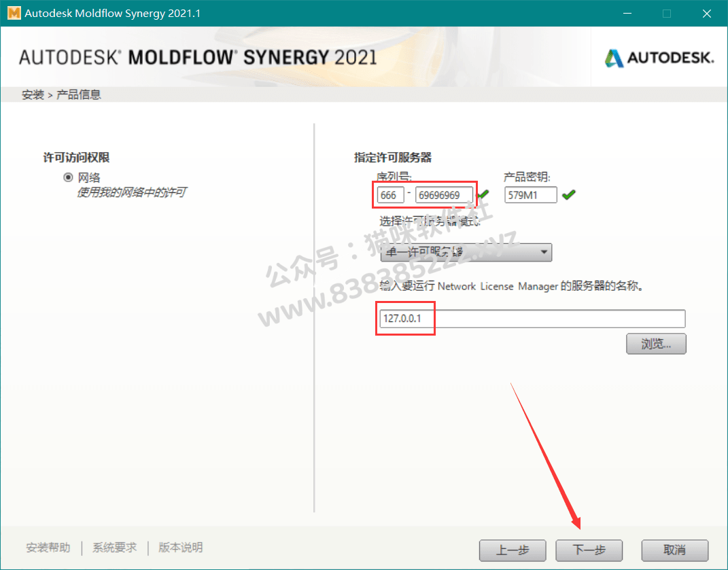Click the 下一步 next button

click(589, 550)
